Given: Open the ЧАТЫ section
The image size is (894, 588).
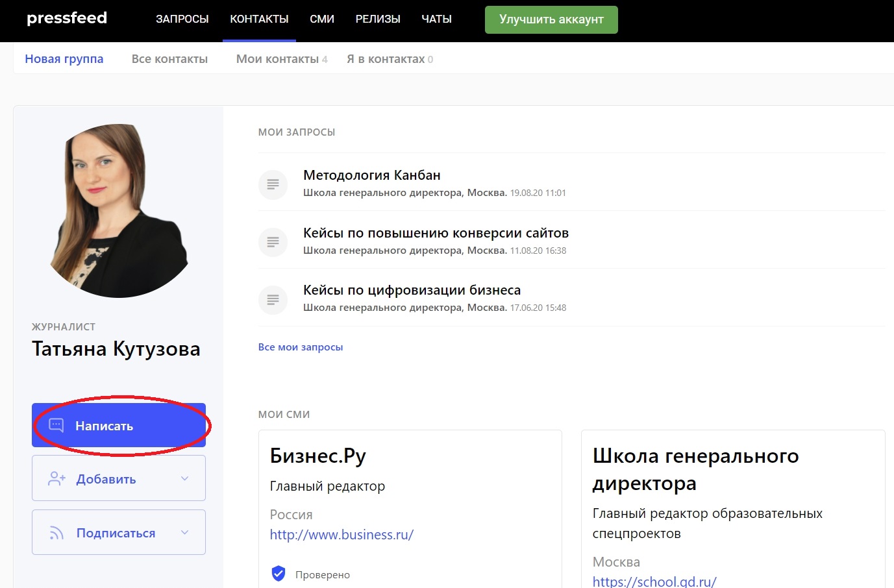Looking at the screenshot, I should click(x=436, y=19).
